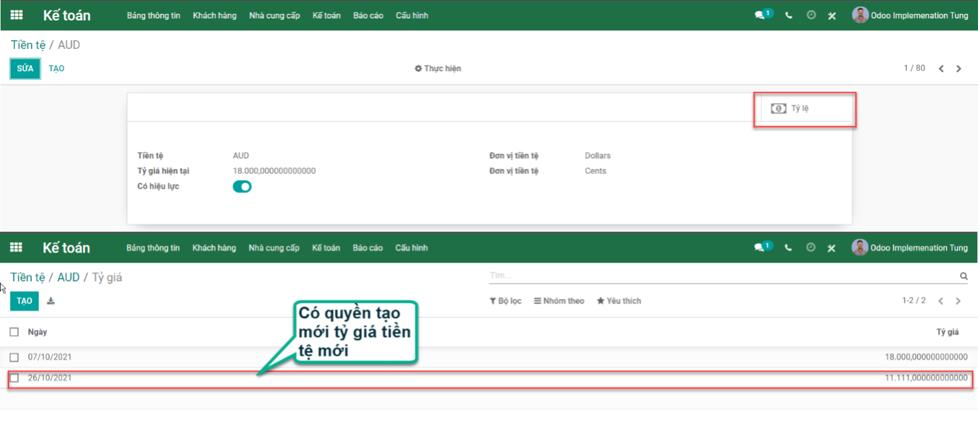980x421 pixels.
Task: Sort by the Tỷ giá column header
Action: (x=948, y=332)
